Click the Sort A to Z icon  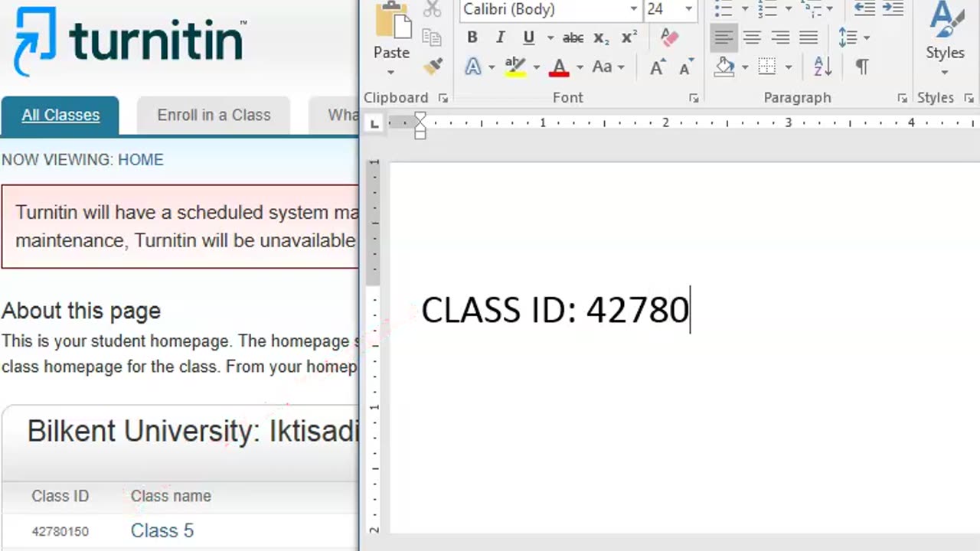(823, 67)
